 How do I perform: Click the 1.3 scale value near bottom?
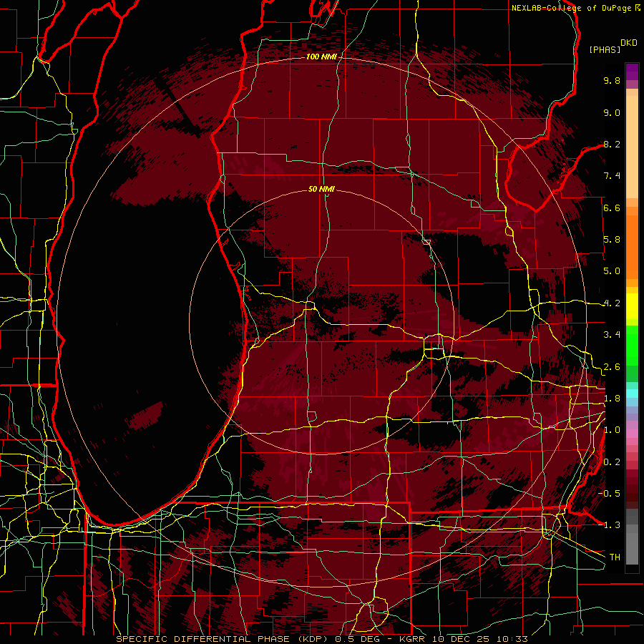(612, 525)
